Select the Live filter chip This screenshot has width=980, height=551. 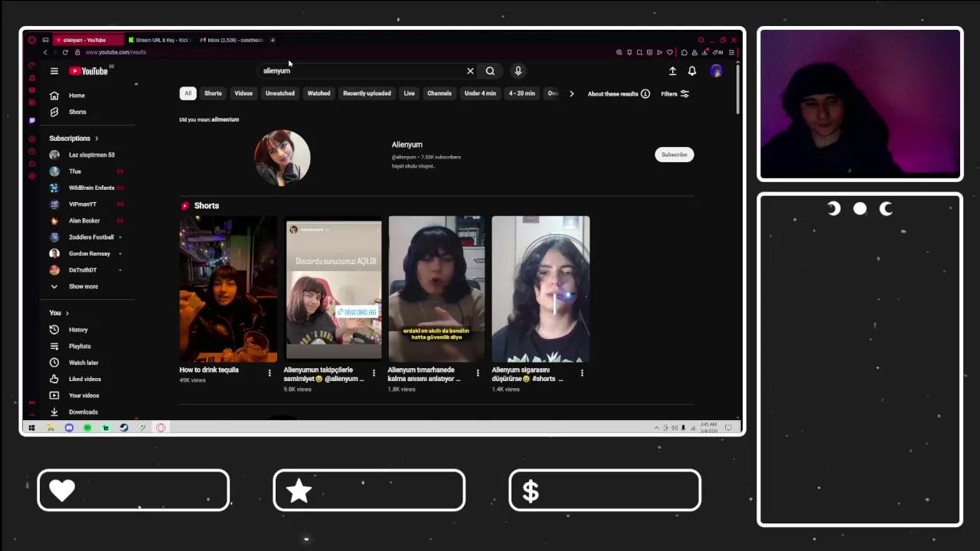tap(410, 93)
